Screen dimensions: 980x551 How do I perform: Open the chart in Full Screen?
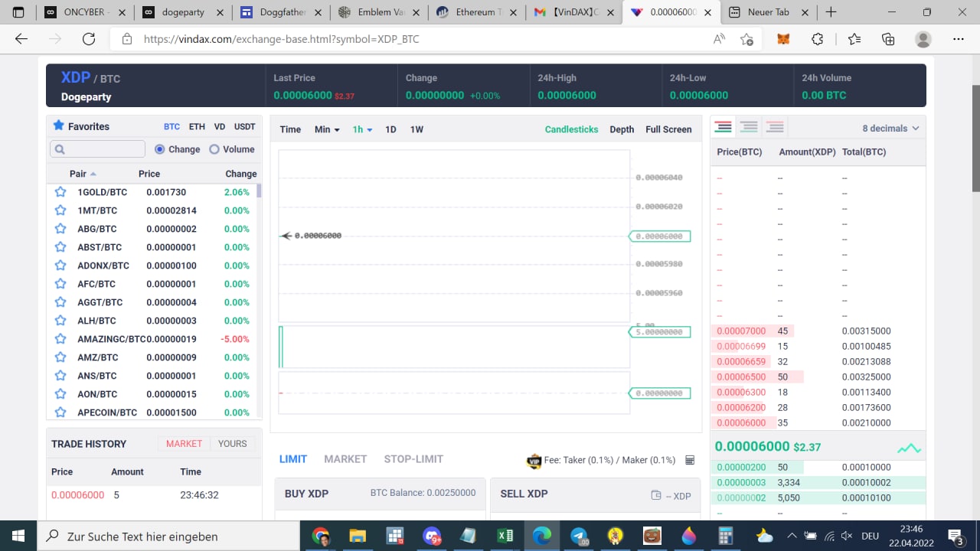point(668,129)
